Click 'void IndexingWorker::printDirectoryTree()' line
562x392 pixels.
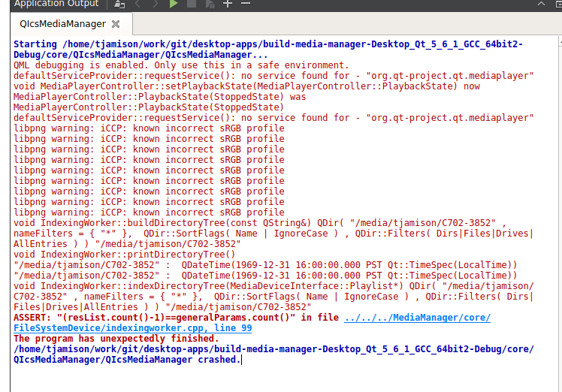click(x=125, y=255)
